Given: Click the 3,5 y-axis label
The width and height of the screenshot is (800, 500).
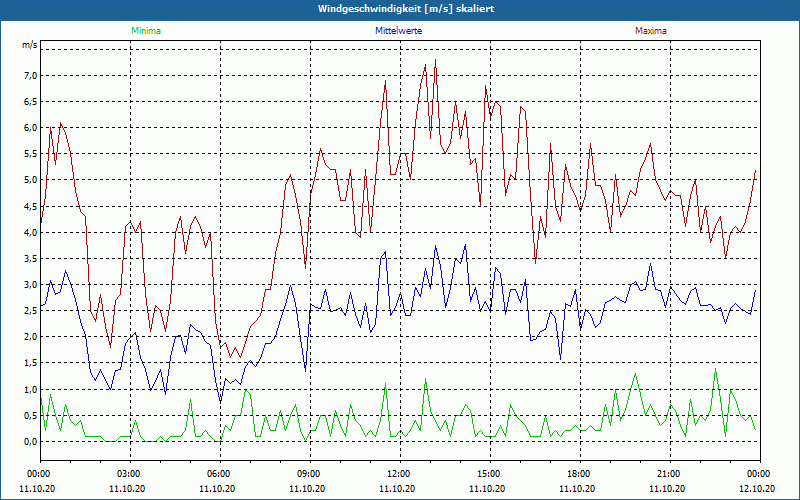Looking at the screenshot, I should pos(30,258).
